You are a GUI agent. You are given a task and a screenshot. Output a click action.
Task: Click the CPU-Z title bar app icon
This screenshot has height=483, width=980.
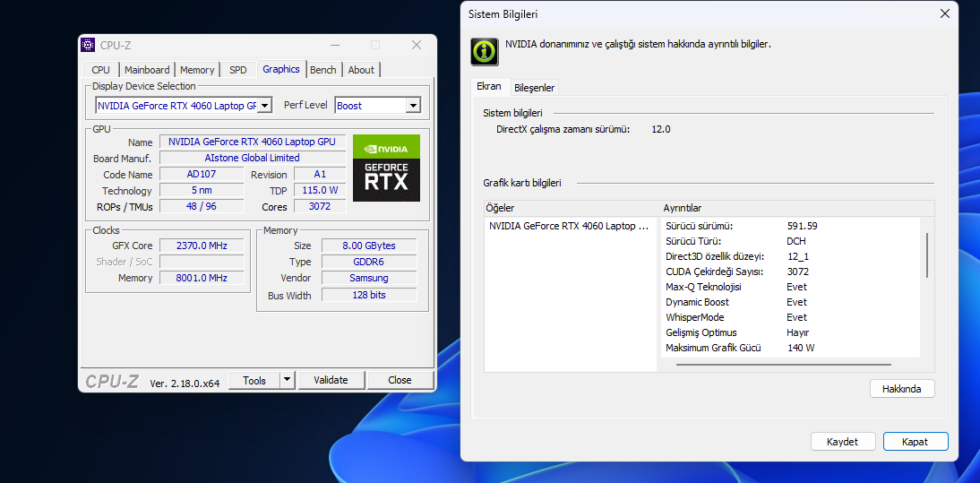coord(88,45)
